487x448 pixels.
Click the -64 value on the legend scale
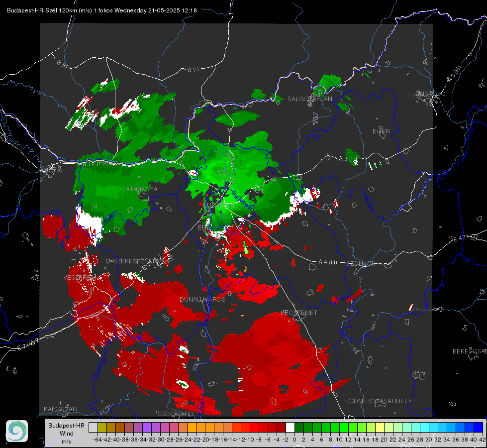coord(97,440)
